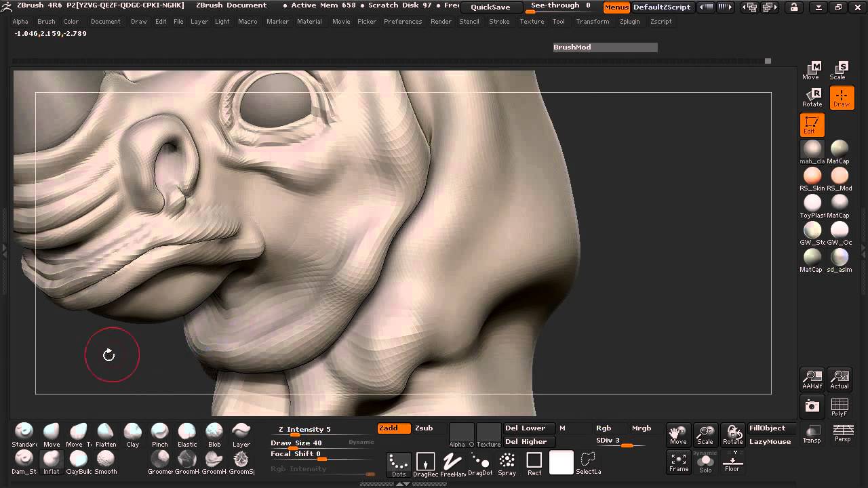This screenshot has height=488, width=868.
Task: Open the Stroke menu
Action: click(499, 22)
